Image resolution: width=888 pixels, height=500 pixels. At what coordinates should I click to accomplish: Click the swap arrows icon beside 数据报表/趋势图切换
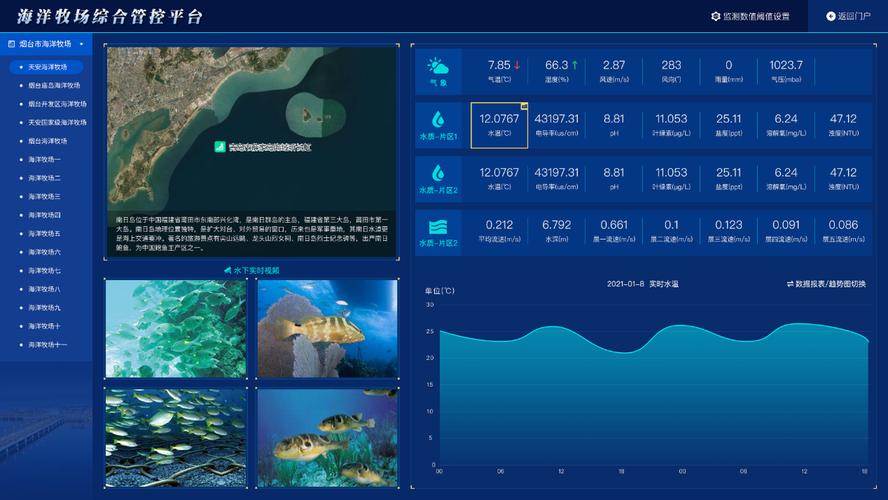click(790, 284)
